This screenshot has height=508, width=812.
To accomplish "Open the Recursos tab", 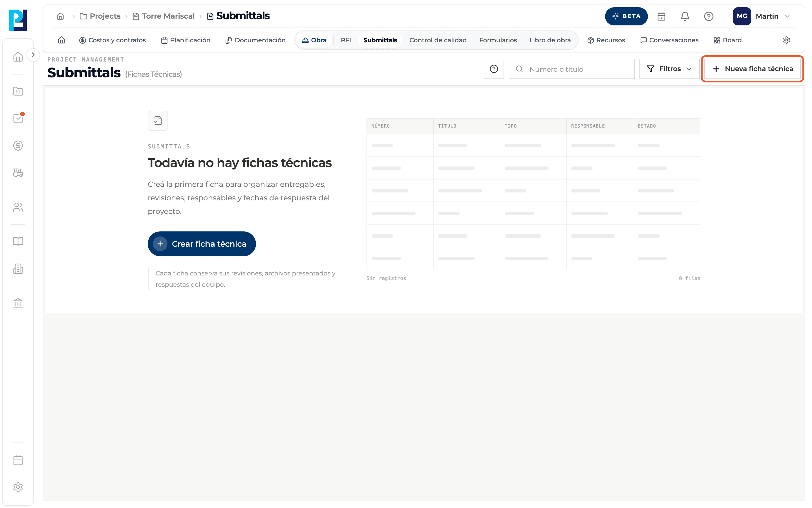I will [x=606, y=40].
